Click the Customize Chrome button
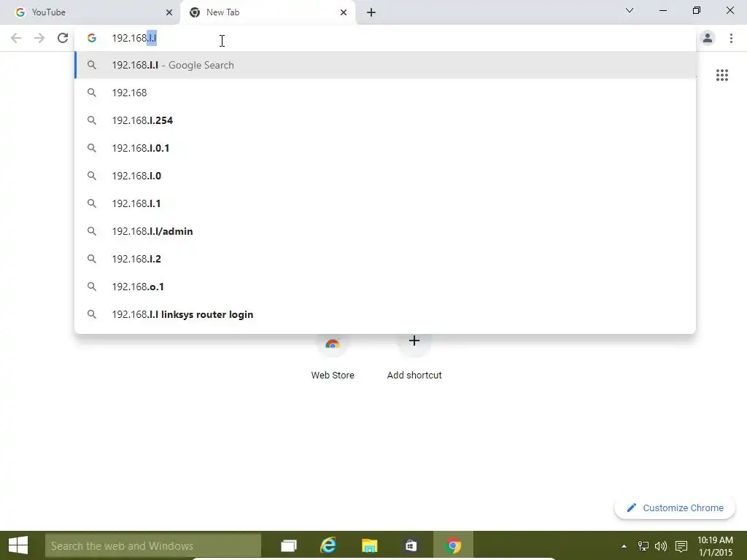 coord(675,507)
